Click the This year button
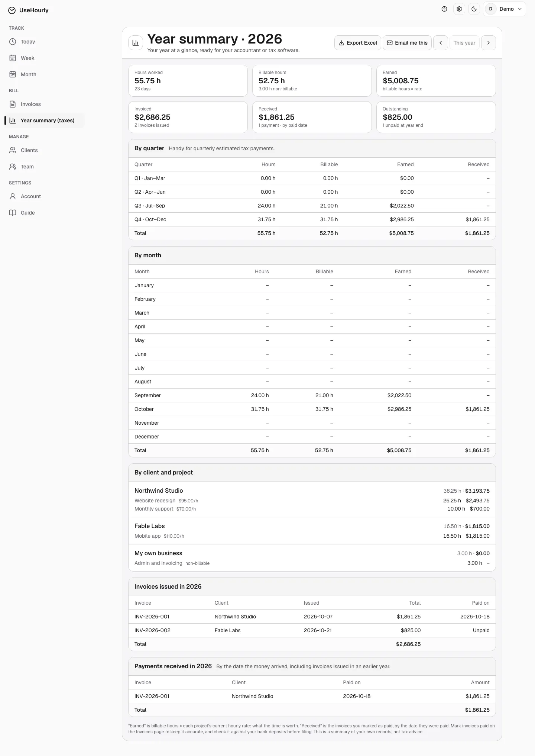535x756 pixels. [464, 43]
